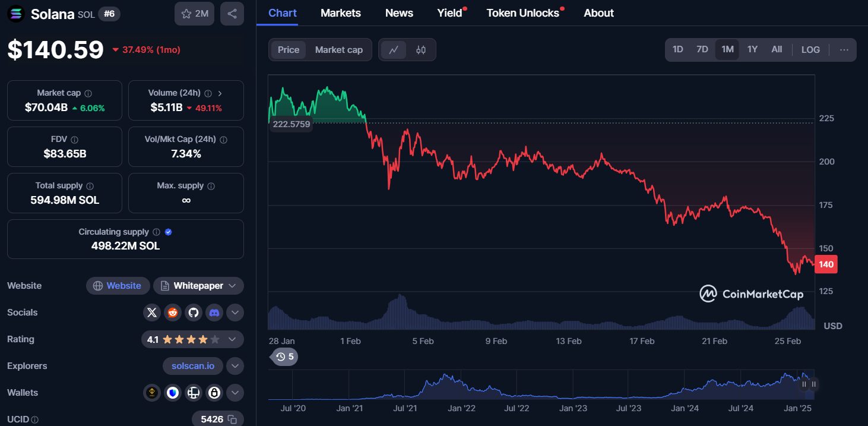Click the Max. supply info icon

point(211,186)
